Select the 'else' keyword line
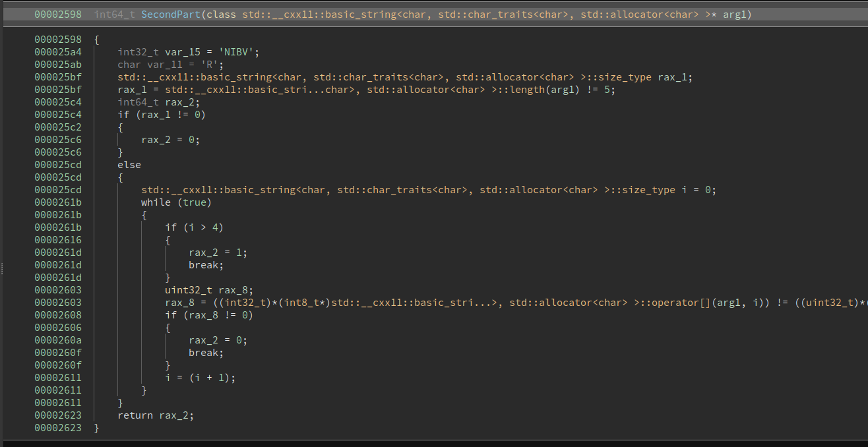 click(x=129, y=165)
